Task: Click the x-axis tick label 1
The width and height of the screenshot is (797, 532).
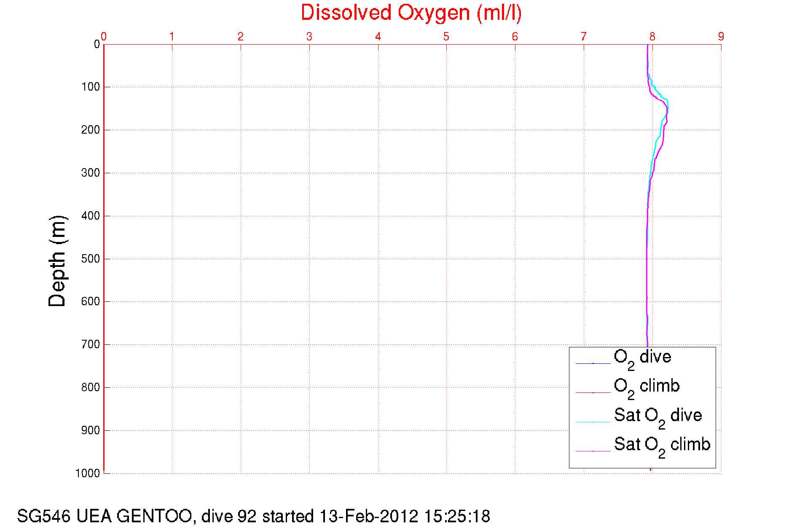Action: (172, 37)
